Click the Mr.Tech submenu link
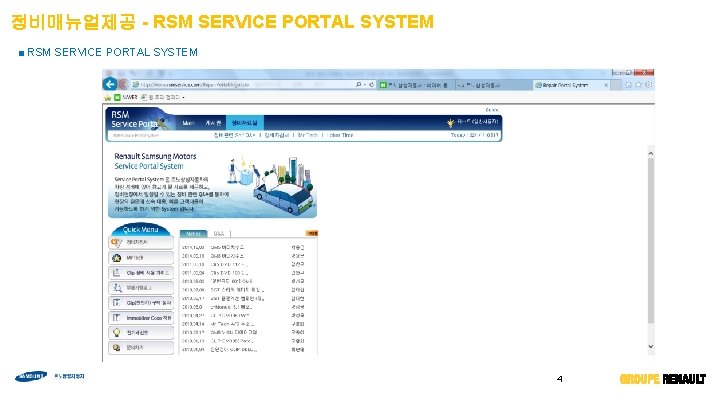Viewport: 720px width, 405px height. pos(308,135)
